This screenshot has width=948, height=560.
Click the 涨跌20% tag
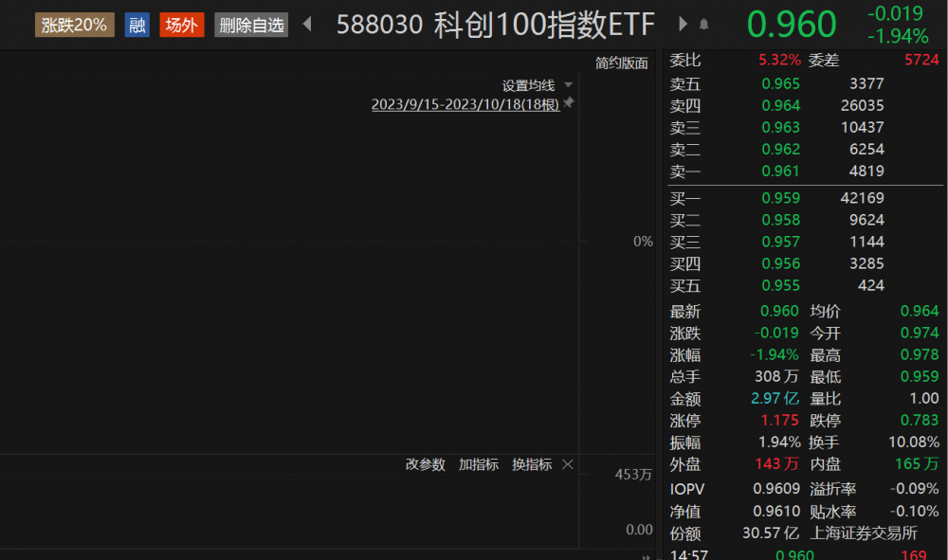pos(74,25)
